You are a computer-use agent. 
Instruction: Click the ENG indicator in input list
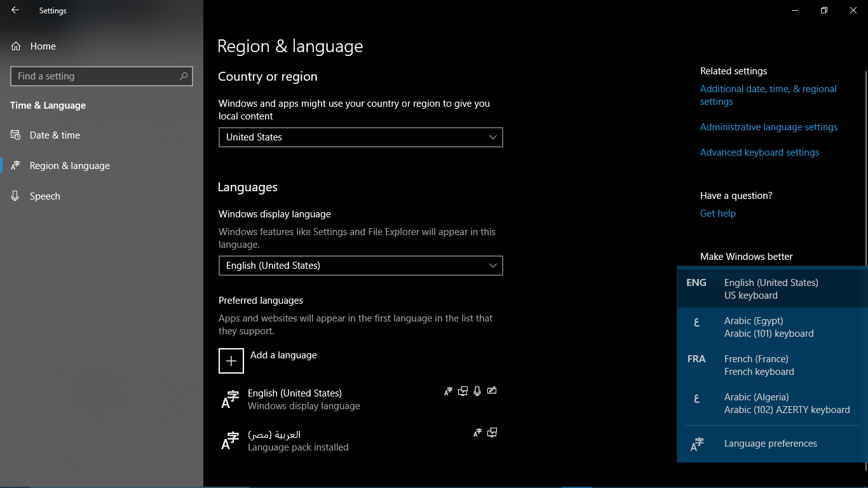(x=696, y=283)
